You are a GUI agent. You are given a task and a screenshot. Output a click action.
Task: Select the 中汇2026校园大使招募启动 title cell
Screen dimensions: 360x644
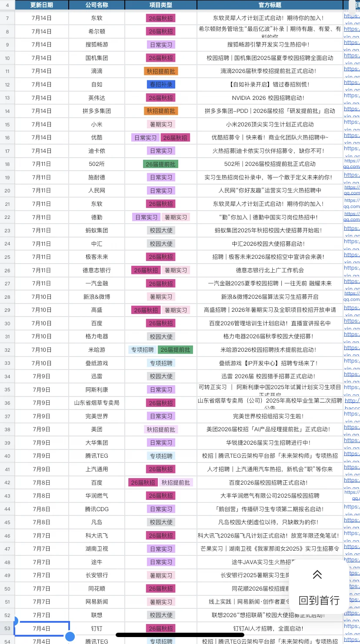tap(270, 244)
